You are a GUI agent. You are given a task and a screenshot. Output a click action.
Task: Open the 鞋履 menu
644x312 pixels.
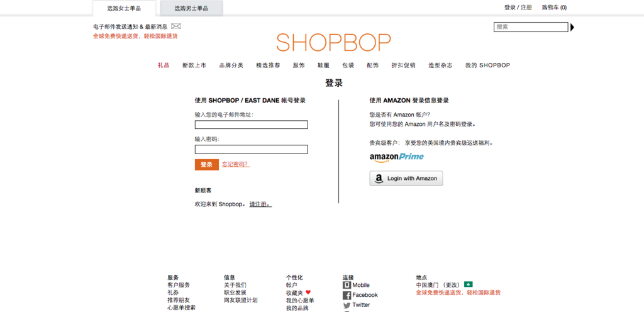(x=324, y=65)
